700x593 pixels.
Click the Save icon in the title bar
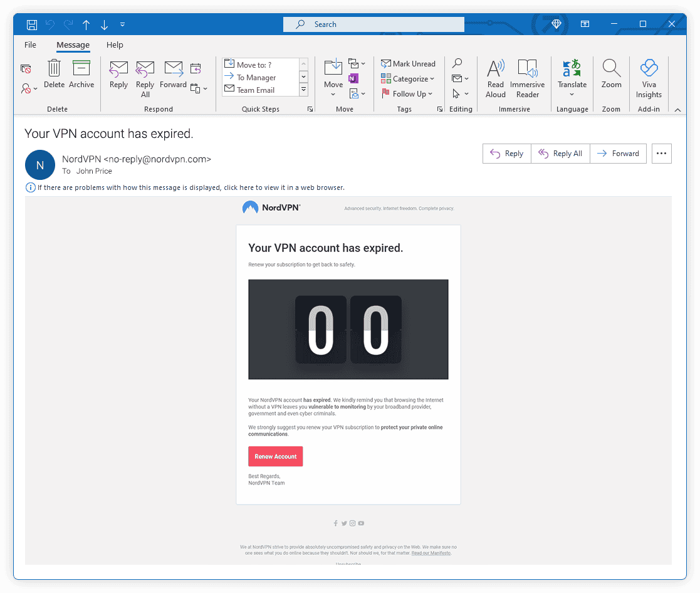pos(32,24)
